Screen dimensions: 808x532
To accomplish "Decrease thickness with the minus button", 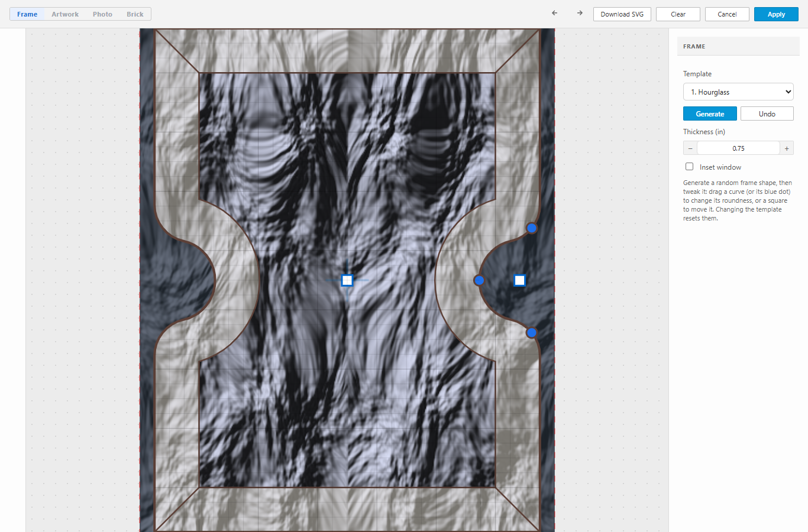I will [x=690, y=148].
